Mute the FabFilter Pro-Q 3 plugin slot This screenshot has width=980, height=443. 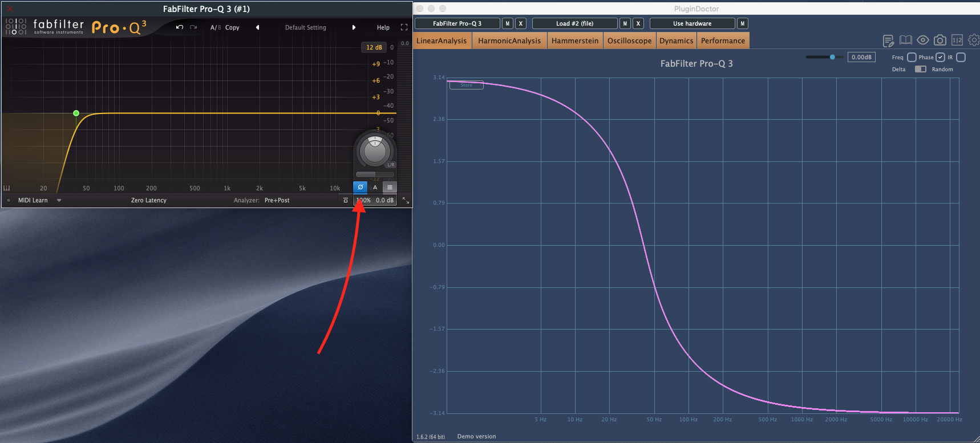[507, 23]
